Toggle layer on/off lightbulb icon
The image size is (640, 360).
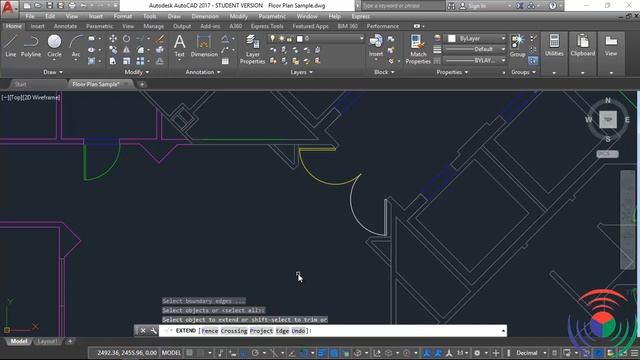coord(273,38)
